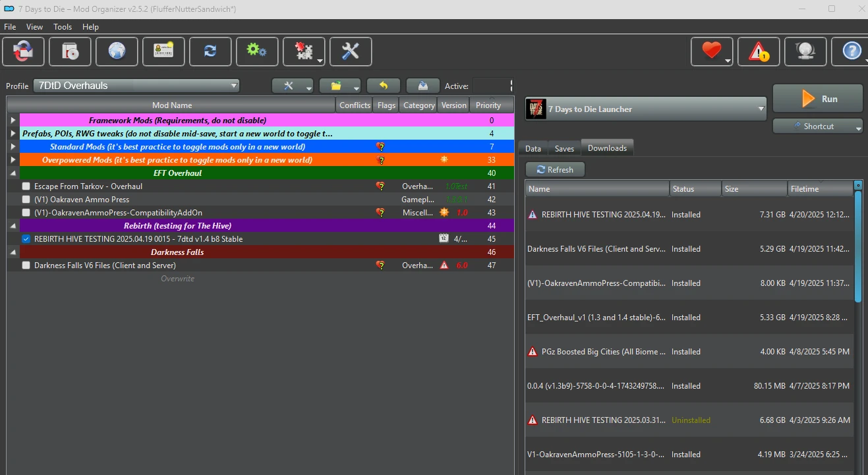Open the Shortcut dropdown button

818,126
